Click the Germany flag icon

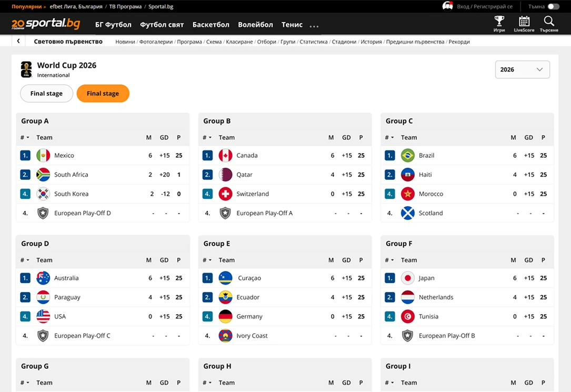[x=225, y=317]
